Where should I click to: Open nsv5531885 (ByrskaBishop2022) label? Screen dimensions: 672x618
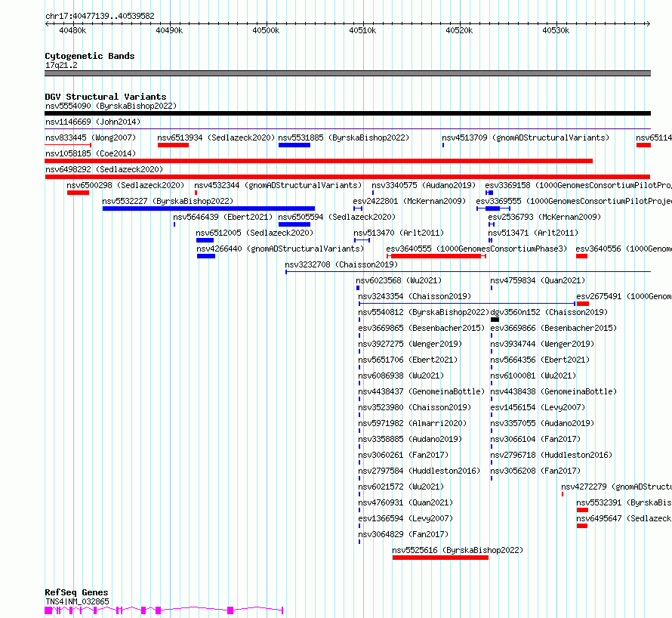coord(344,138)
